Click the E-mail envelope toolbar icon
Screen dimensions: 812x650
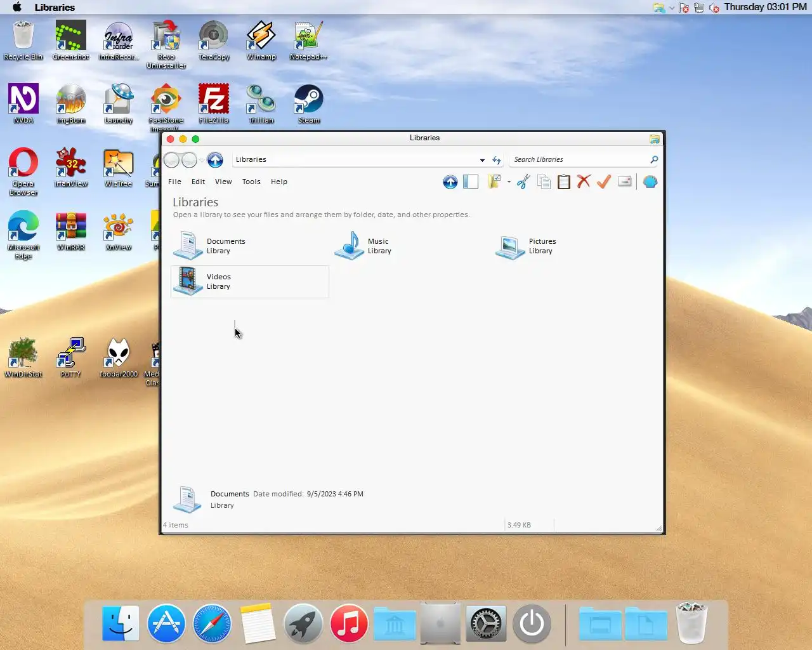625,182
